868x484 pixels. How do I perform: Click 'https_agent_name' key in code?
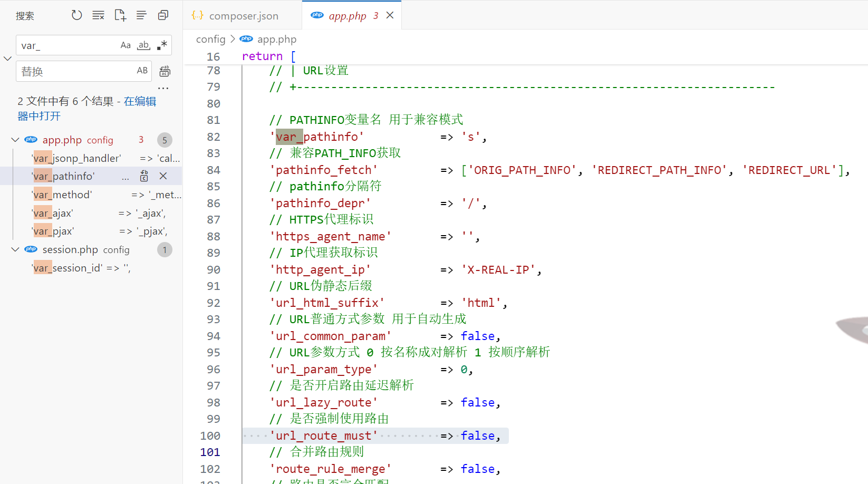pos(330,236)
